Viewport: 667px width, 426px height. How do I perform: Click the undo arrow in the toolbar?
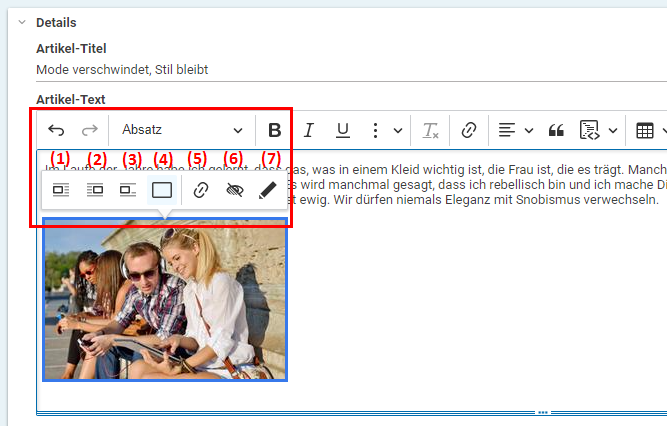[x=56, y=130]
